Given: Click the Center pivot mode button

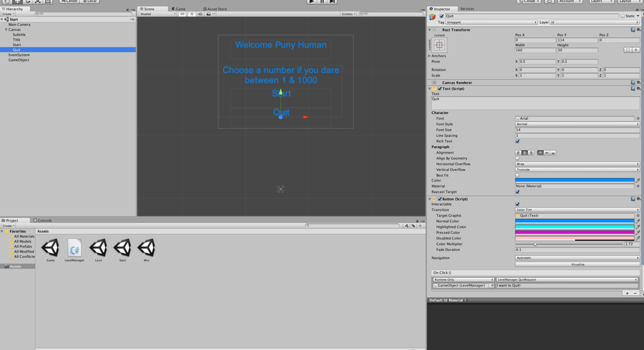Looking at the screenshot, I should tap(69, 1).
